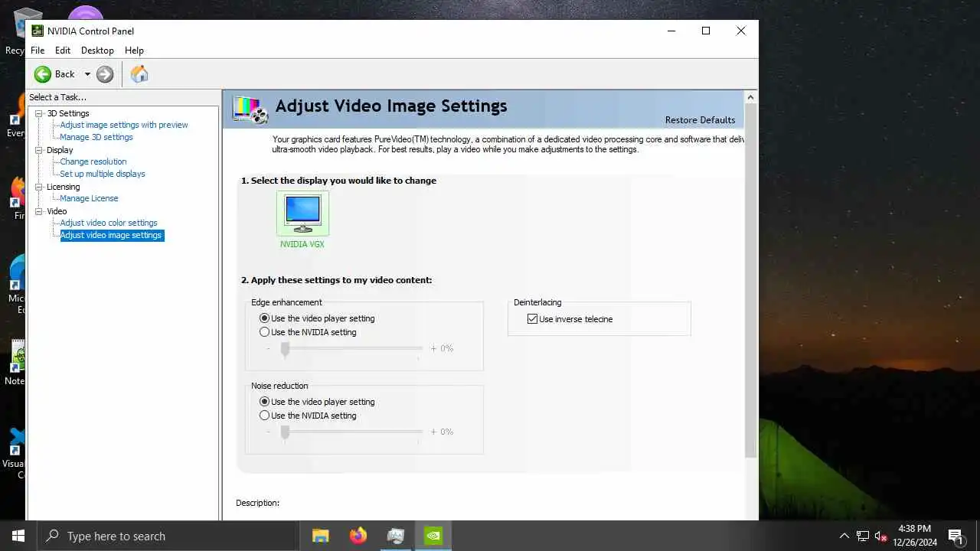This screenshot has width=980, height=551.
Task: Open Change resolution page
Action: click(x=93, y=161)
